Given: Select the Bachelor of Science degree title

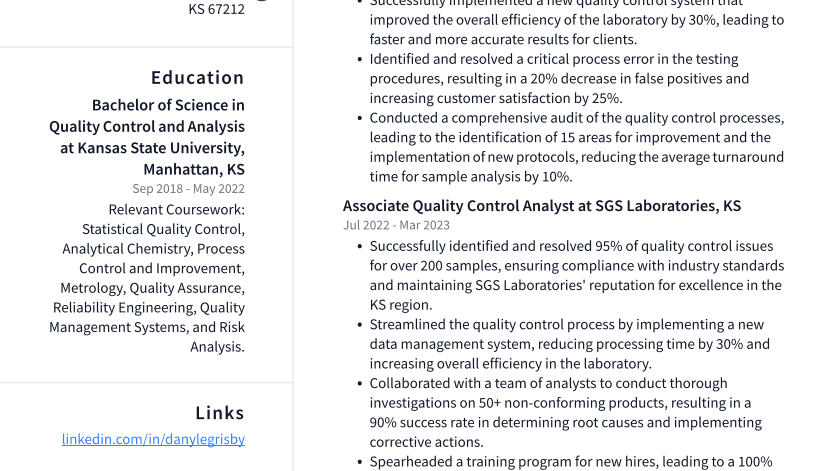Looking at the screenshot, I should click(x=168, y=105).
